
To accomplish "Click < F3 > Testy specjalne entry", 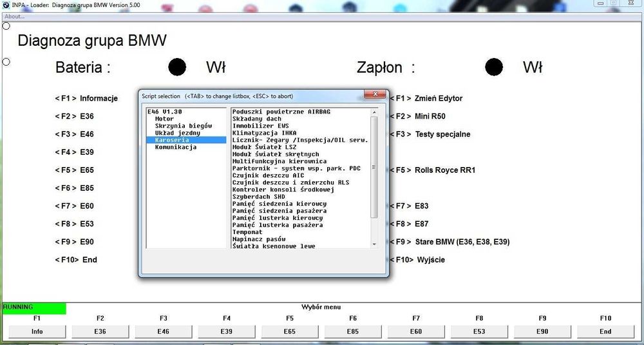I will tap(430, 134).
